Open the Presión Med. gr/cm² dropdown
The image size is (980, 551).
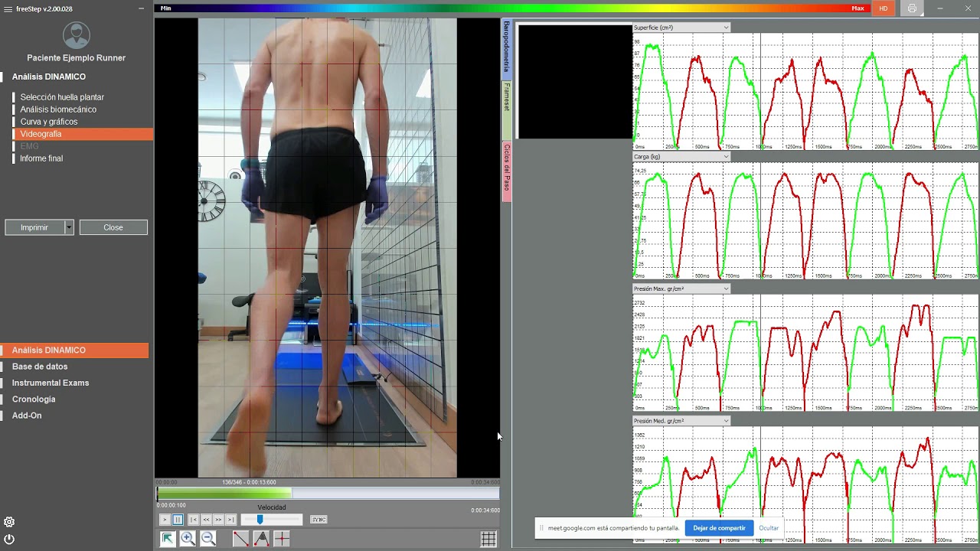pos(681,421)
